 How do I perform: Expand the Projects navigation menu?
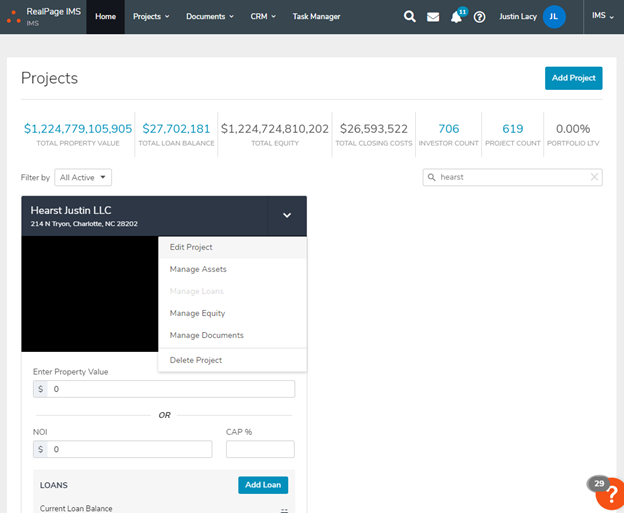[151, 17]
